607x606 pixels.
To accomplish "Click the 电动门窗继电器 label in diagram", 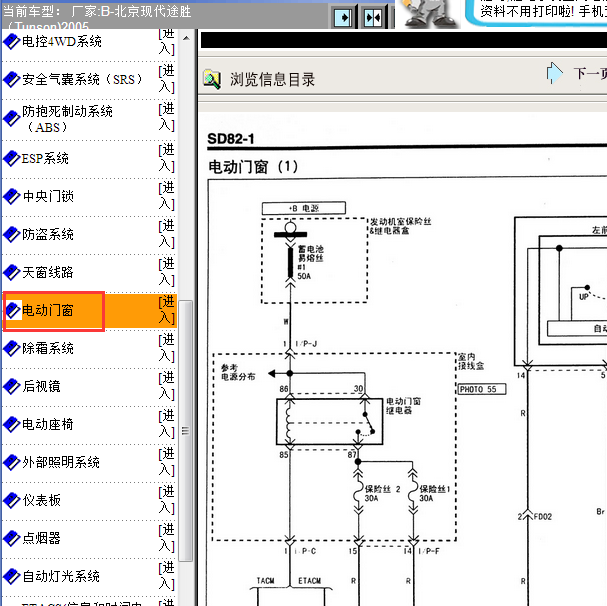I will tap(403, 405).
